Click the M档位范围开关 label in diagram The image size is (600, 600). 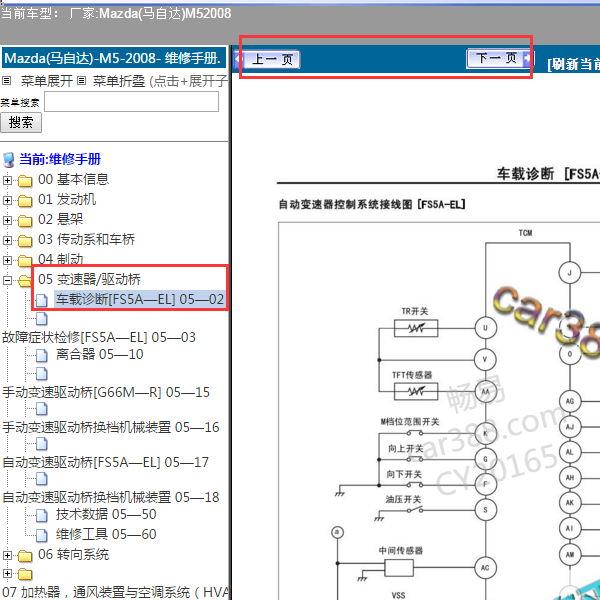coord(410,422)
